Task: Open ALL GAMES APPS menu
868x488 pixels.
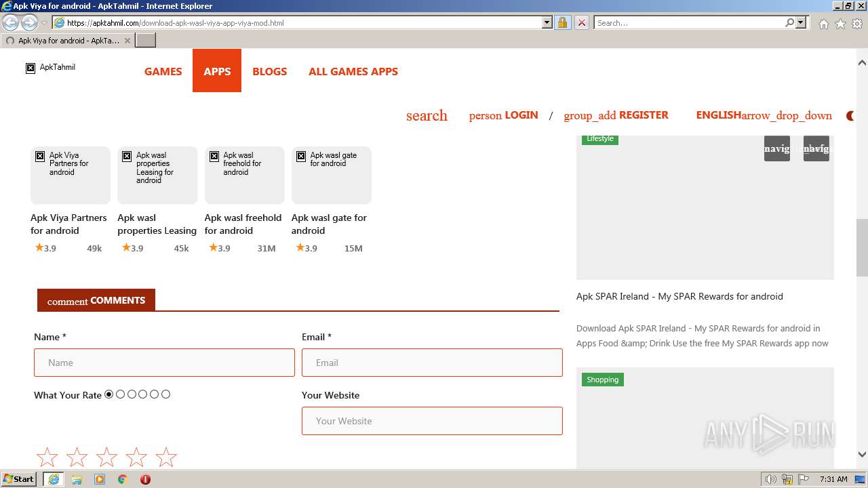Action: coord(353,71)
